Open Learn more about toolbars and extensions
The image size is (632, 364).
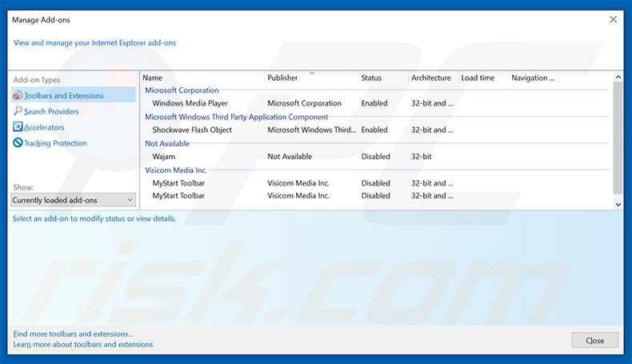click(83, 344)
